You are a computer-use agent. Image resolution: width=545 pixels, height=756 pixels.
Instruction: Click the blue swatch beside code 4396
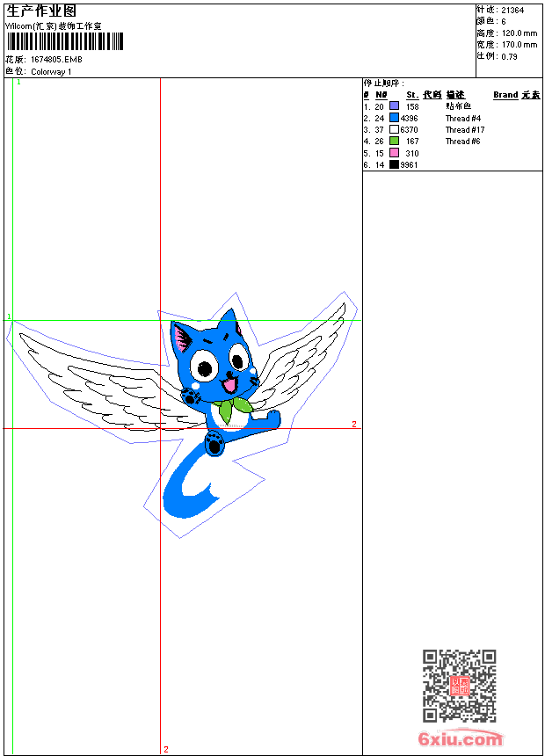click(394, 118)
